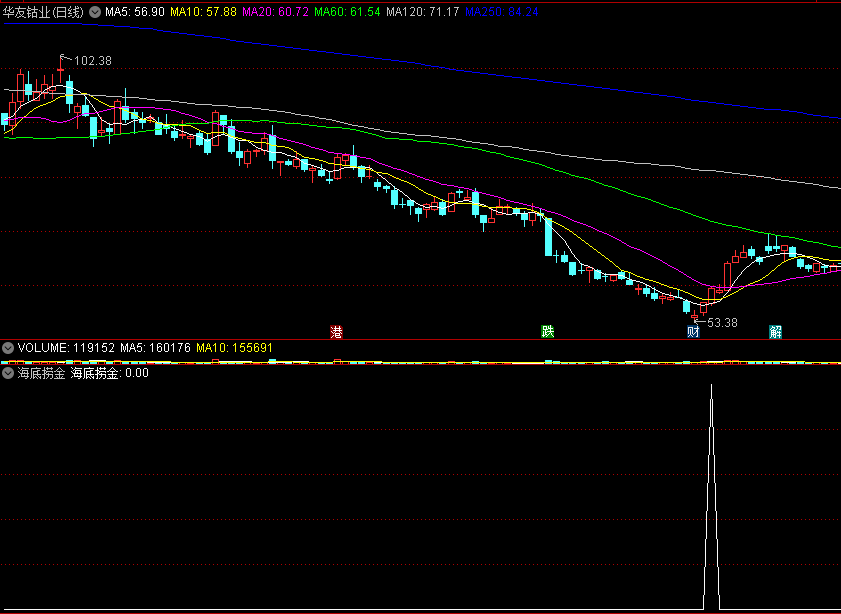Select the MA20: 60.72 legend

tap(276, 12)
